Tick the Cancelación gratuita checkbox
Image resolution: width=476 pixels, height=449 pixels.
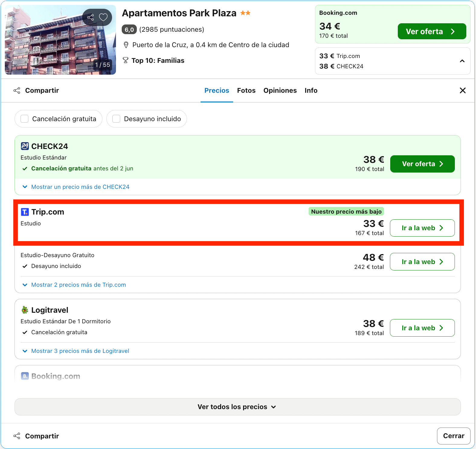point(24,119)
